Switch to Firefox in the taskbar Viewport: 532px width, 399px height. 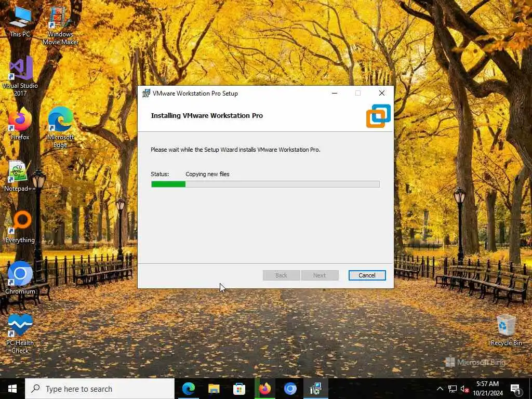click(265, 389)
